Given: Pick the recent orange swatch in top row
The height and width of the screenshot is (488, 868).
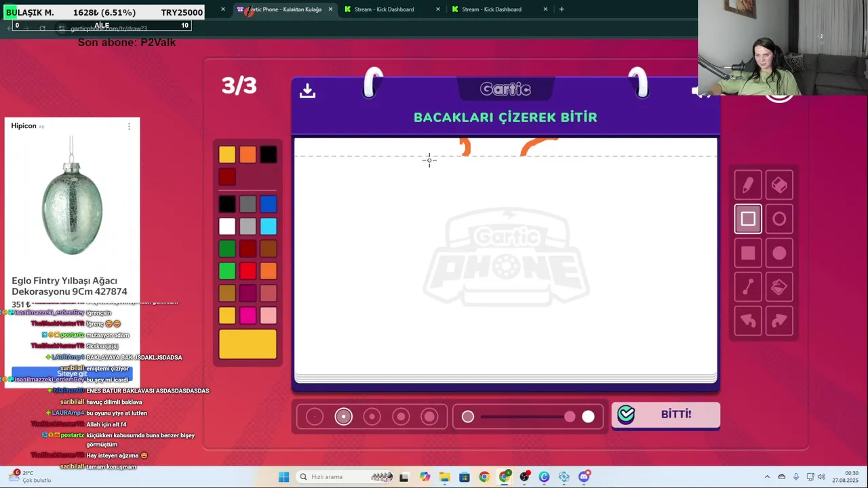Looking at the screenshot, I should (x=248, y=155).
